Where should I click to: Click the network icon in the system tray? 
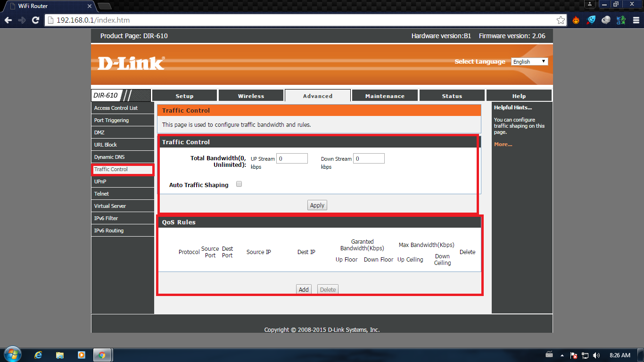click(585, 355)
